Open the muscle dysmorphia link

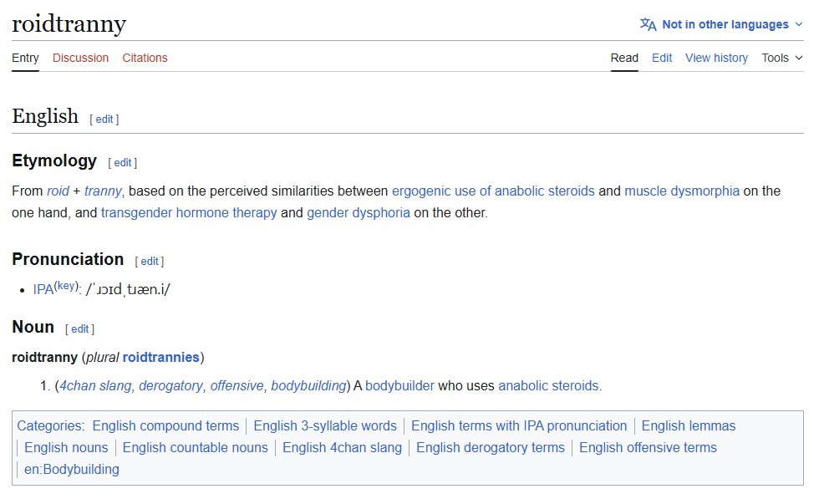(682, 191)
